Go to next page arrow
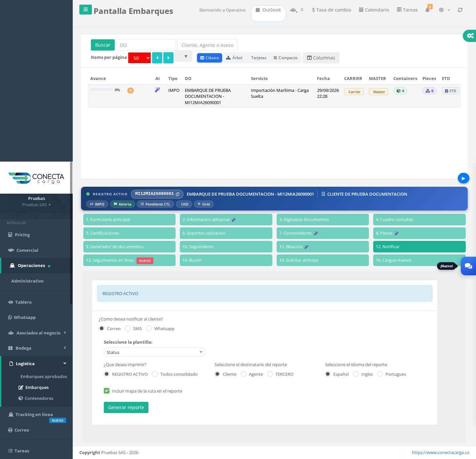Screen dimensions: 476x459 tap(168, 58)
